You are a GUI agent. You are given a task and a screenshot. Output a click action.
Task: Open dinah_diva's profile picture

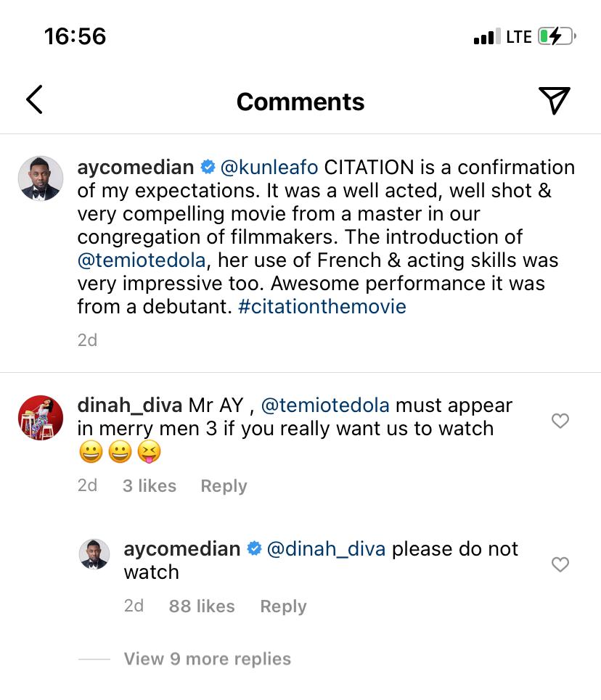point(40,417)
